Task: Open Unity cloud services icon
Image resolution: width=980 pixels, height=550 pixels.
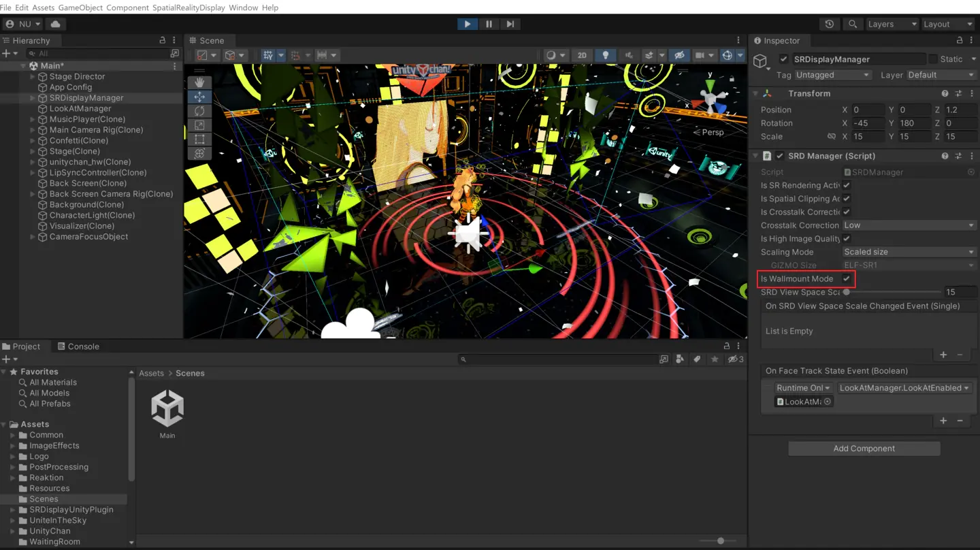Action: [55, 24]
